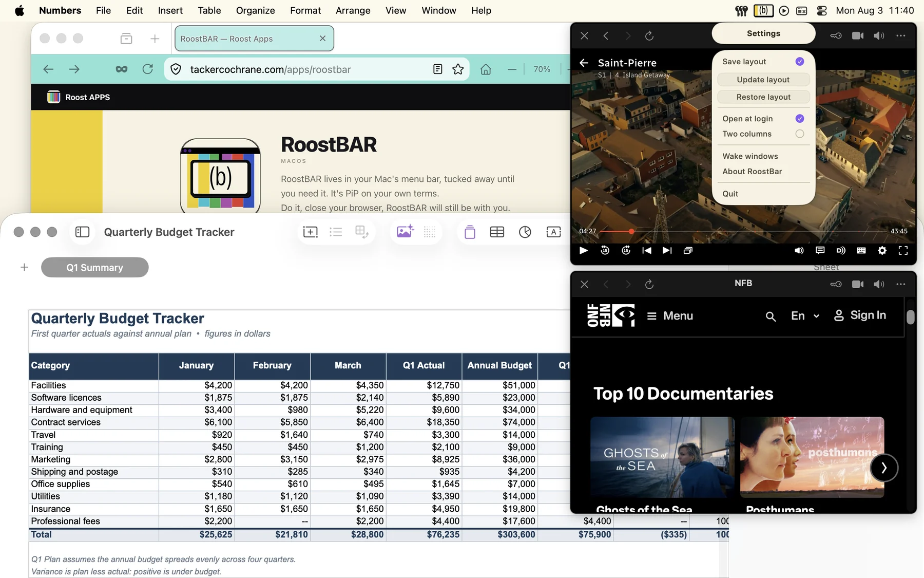The height and width of the screenshot is (578, 924).
Task: Click the key icon in NFB window header
Action: pos(836,284)
